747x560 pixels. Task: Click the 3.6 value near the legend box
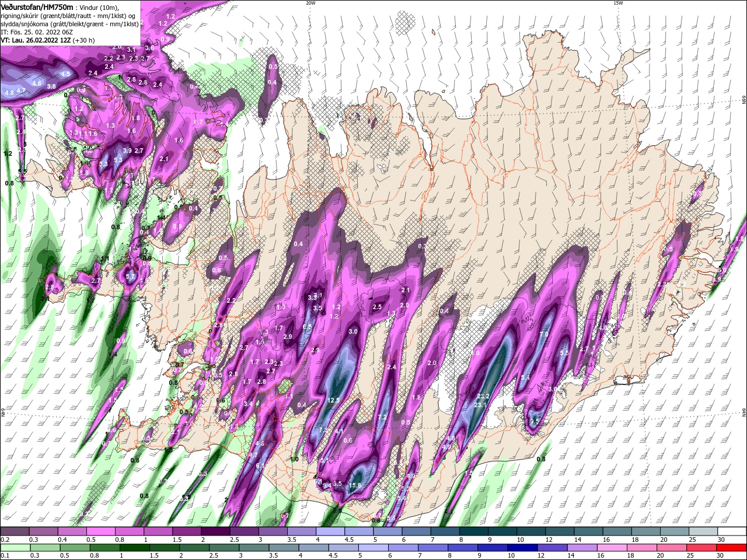pos(149,48)
